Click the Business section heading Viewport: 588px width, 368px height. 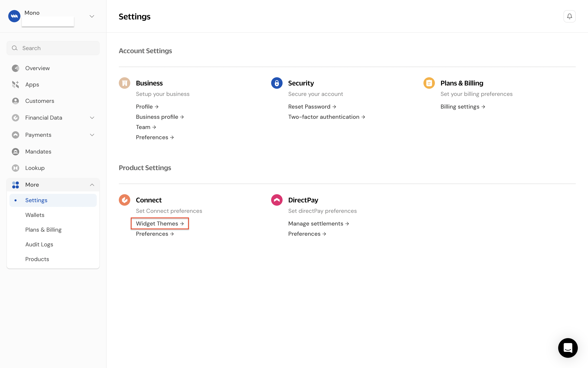point(149,83)
